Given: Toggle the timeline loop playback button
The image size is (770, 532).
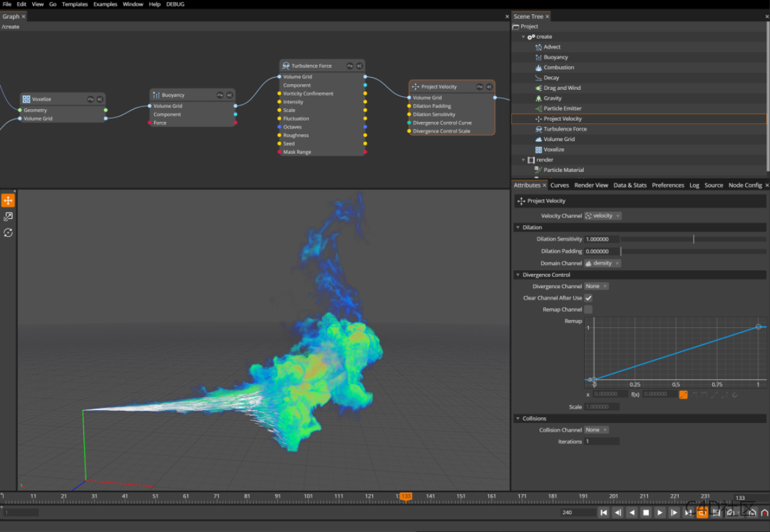Looking at the screenshot, I should (702, 512).
